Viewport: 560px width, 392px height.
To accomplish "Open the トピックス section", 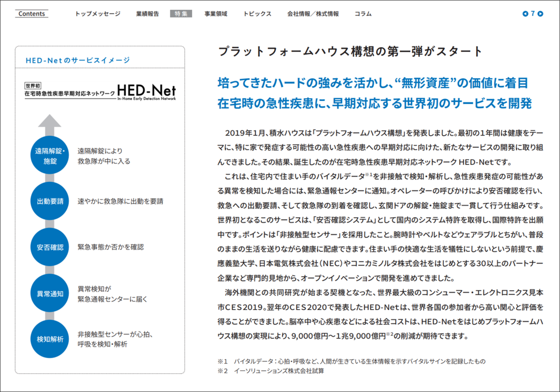I will coord(257,14).
